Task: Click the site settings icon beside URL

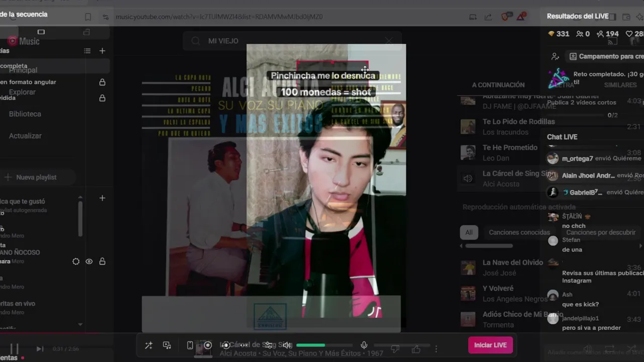Action: tap(105, 17)
